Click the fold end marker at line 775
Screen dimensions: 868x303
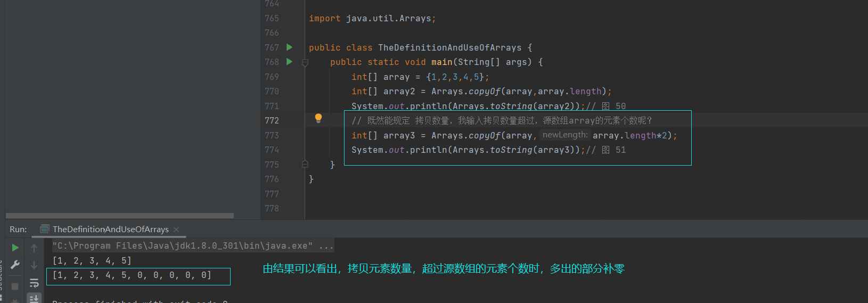(305, 164)
